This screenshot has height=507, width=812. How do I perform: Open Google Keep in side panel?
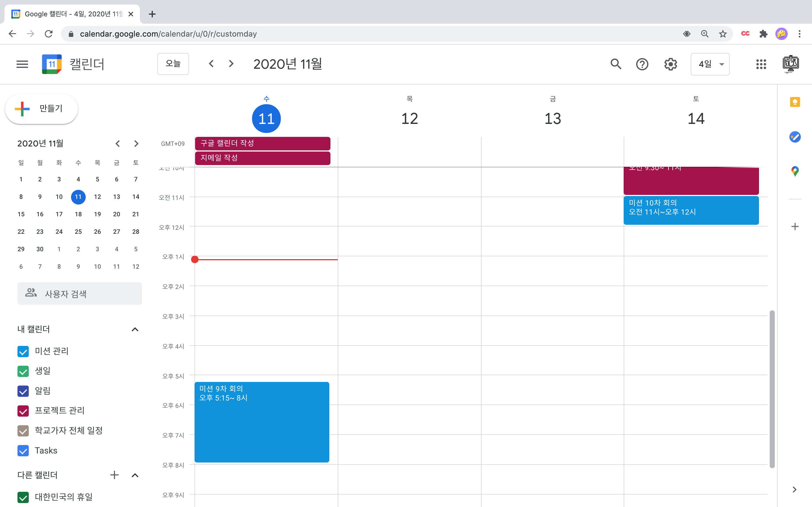point(795,102)
